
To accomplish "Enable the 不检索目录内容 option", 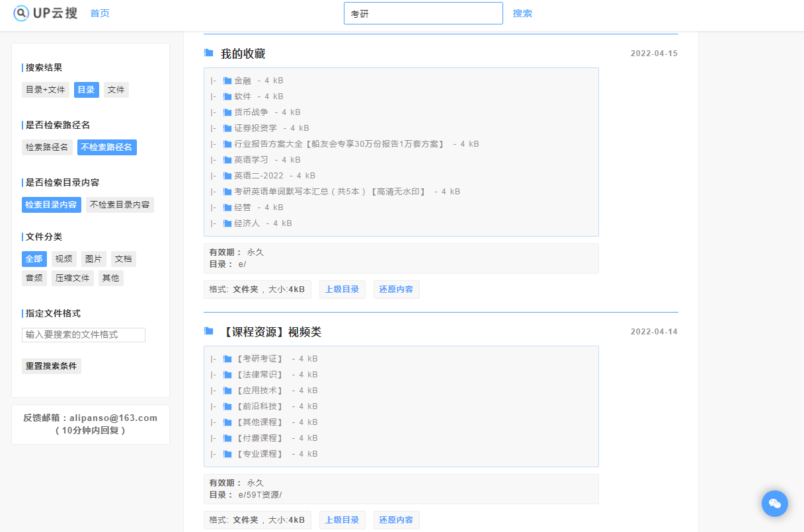I will [120, 205].
